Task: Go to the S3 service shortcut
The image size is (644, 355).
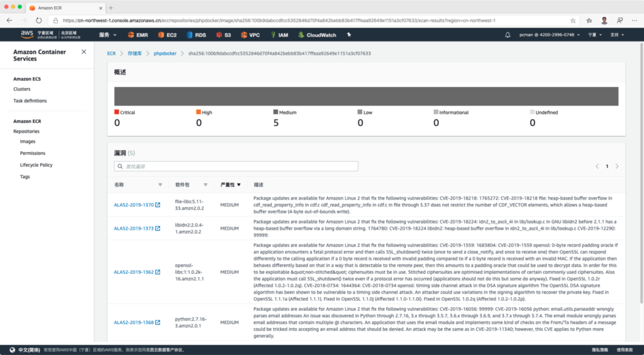Action: 223,35
